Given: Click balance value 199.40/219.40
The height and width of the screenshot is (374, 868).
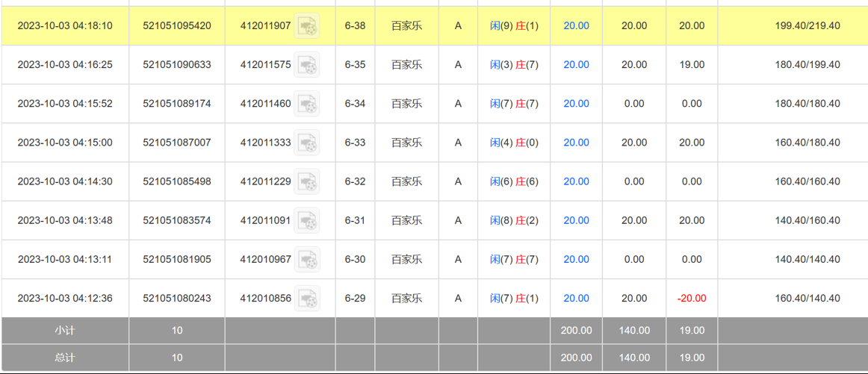Looking at the screenshot, I should [807, 26].
